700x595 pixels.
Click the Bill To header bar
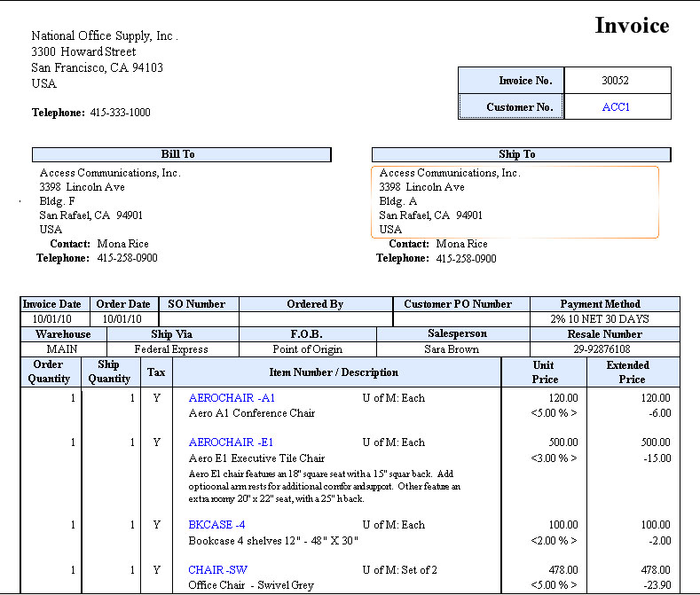181,154
